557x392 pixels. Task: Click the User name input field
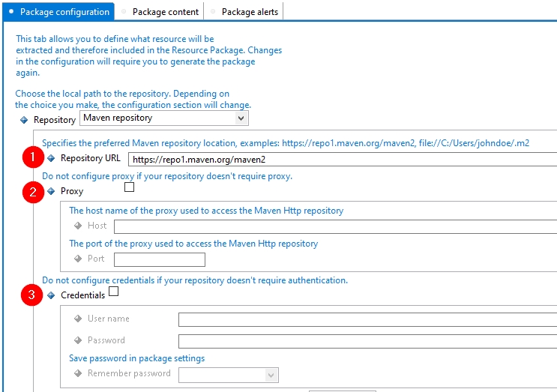click(x=367, y=320)
